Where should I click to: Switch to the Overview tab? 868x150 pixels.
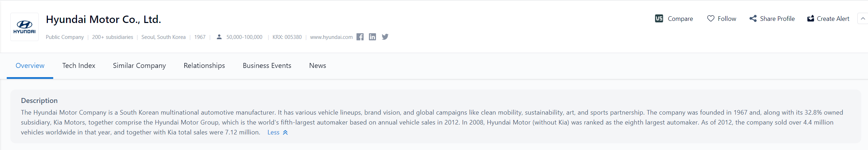[30, 65]
